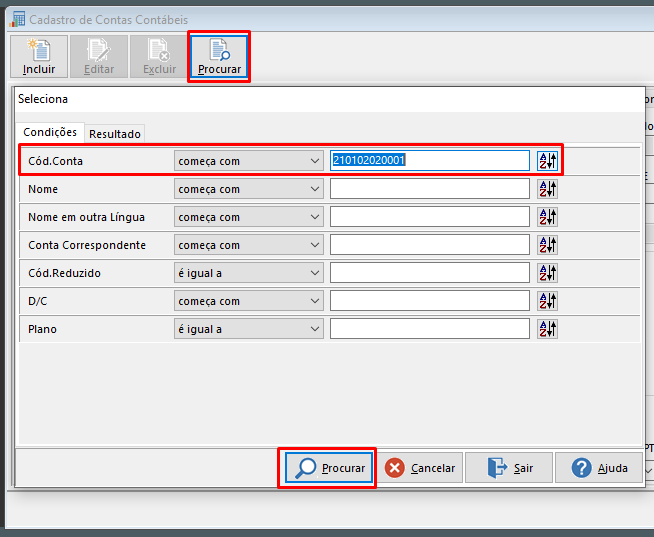Open the D/C condition dropdown

tap(249, 301)
